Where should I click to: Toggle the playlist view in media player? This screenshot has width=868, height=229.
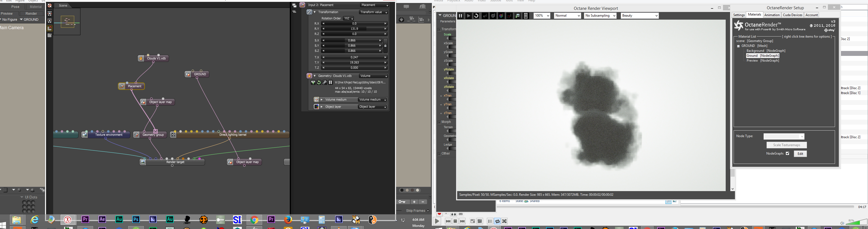coord(490,221)
